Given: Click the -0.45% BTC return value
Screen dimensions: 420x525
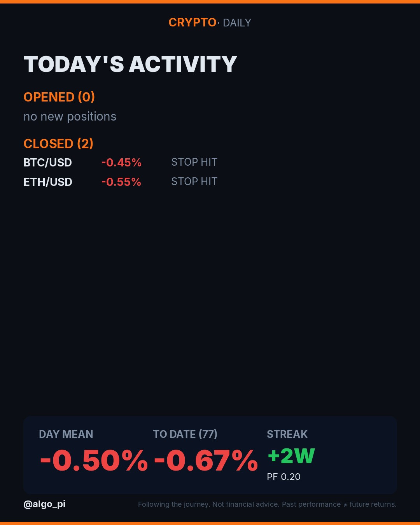Looking at the screenshot, I should pyautogui.click(x=121, y=163).
